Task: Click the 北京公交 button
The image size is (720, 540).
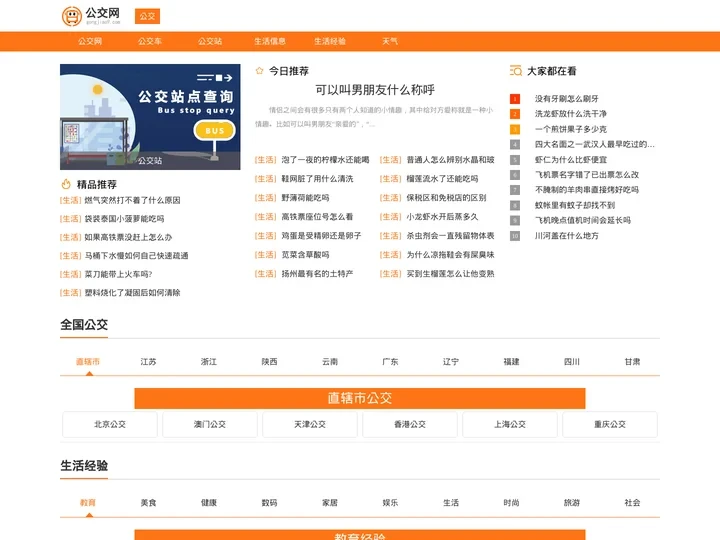Action: tap(110, 424)
